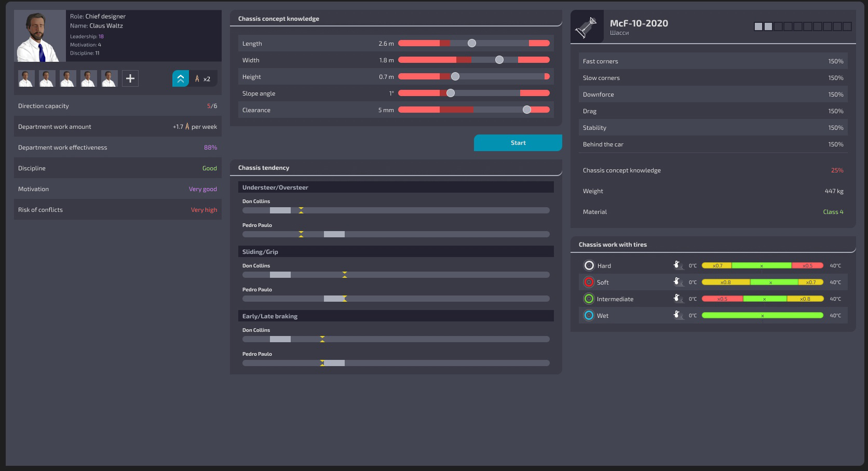This screenshot has width=868, height=471.
Task: Click the McF-10-2020 chassis title
Action: click(639, 23)
